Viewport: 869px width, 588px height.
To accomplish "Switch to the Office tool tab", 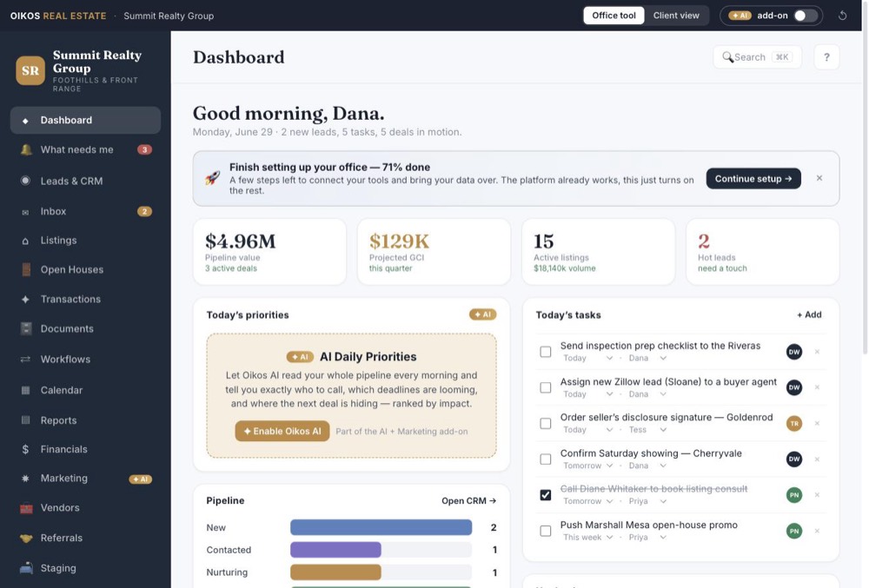I will pos(614,16).
